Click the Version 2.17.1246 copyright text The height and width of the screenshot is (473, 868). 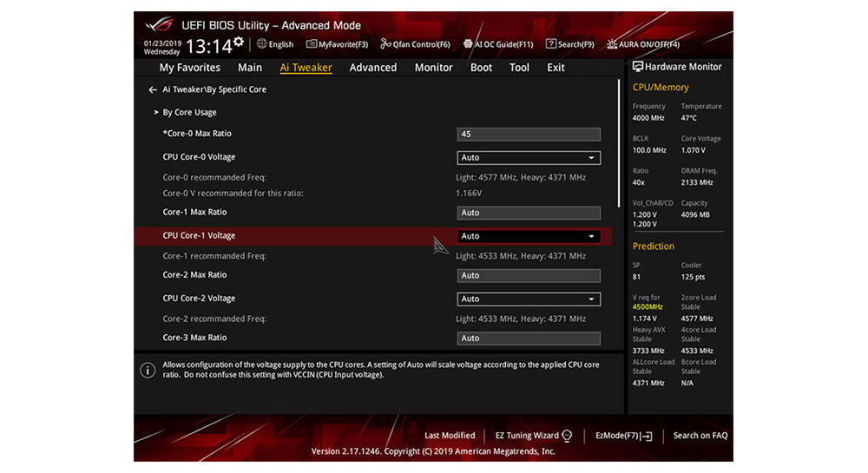coord(433,451)
